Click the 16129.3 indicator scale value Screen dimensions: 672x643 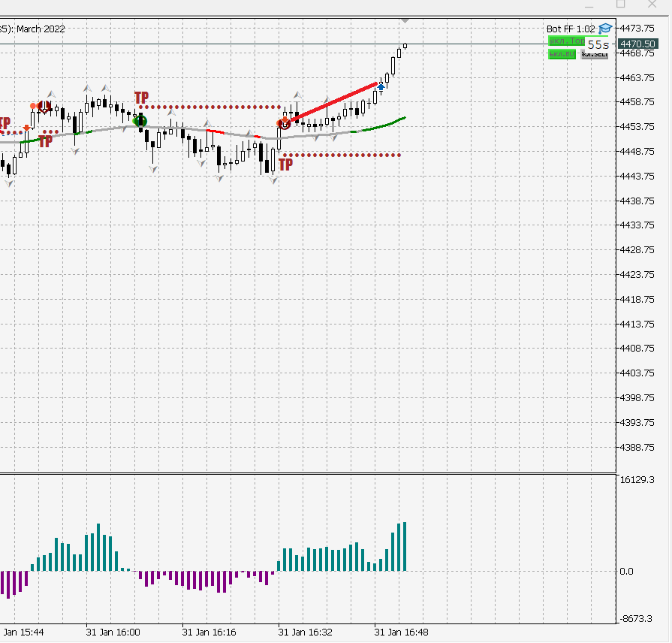(637, 480)
